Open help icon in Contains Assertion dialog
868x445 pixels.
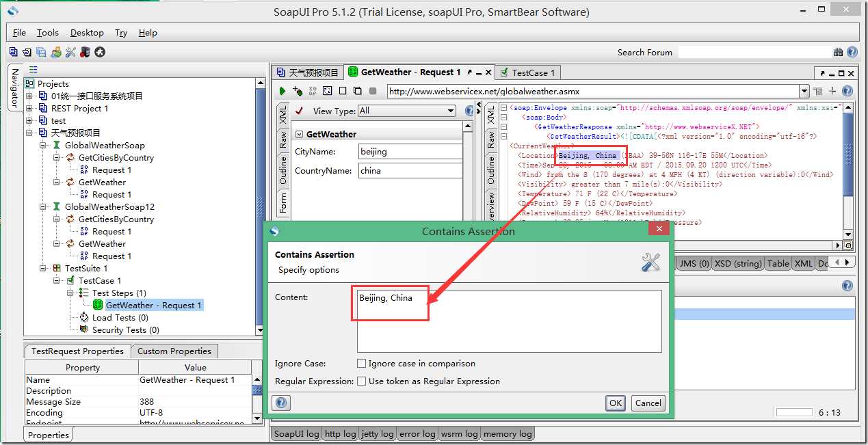tap(281, 403)
